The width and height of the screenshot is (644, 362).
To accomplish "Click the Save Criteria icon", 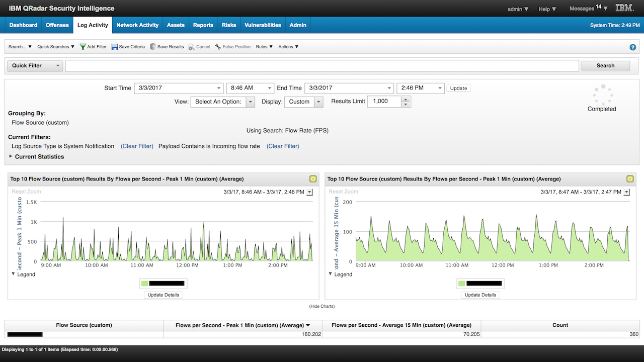I will click(x=115, y=46).
